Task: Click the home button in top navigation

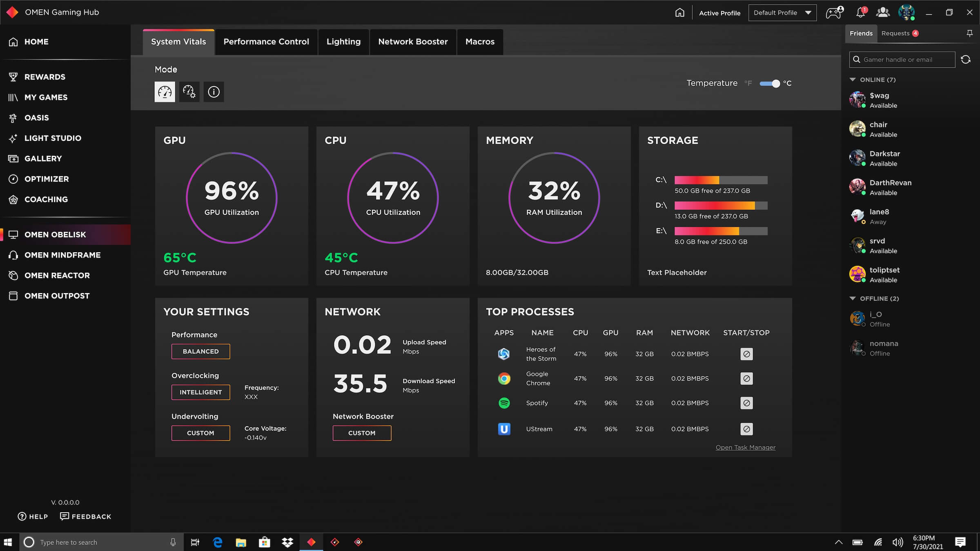Action: pyautogui.click(x=679, y=12)
